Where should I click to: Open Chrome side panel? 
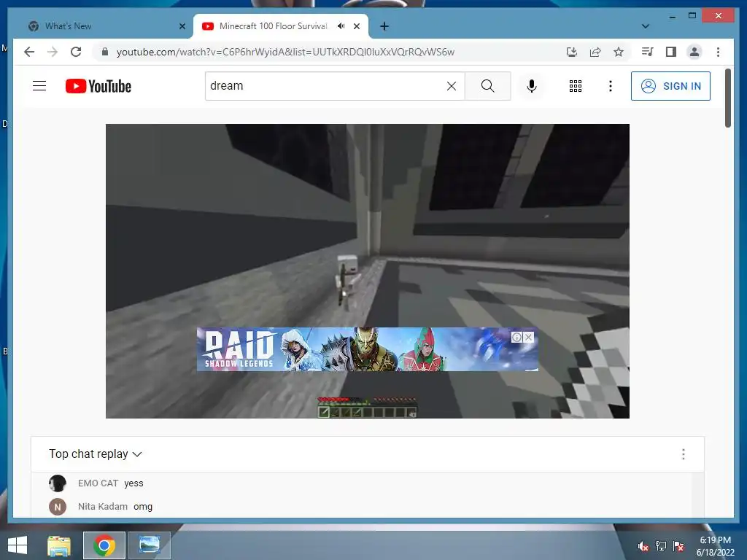(671, 52)
